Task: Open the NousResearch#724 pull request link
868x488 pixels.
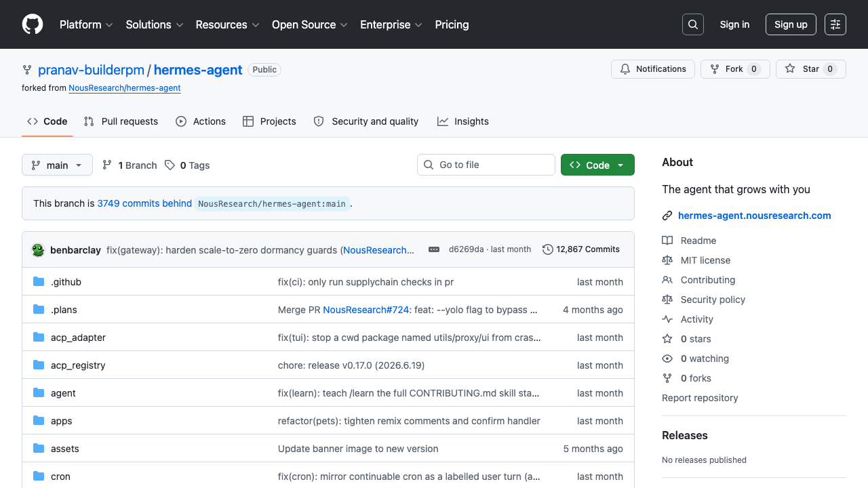Action: click(366, 310)
